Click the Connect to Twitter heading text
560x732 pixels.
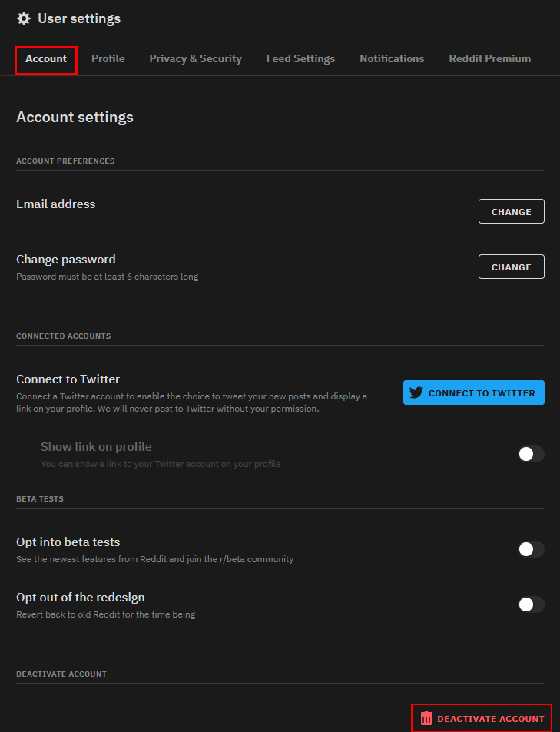click(x=68, y=379)
